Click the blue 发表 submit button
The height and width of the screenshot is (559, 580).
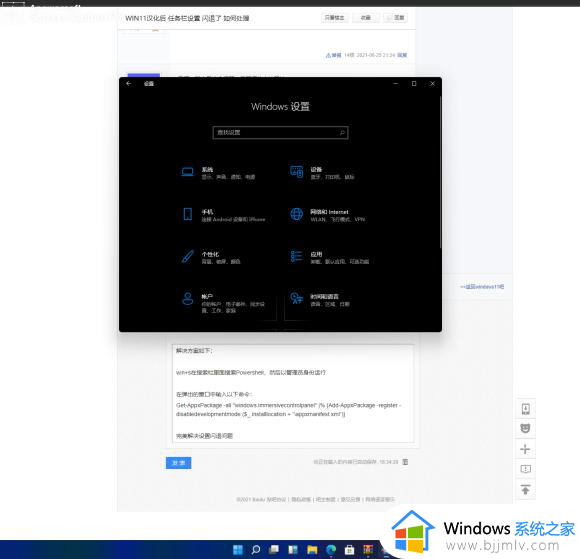pyautogui.click(x=178, y=463)
